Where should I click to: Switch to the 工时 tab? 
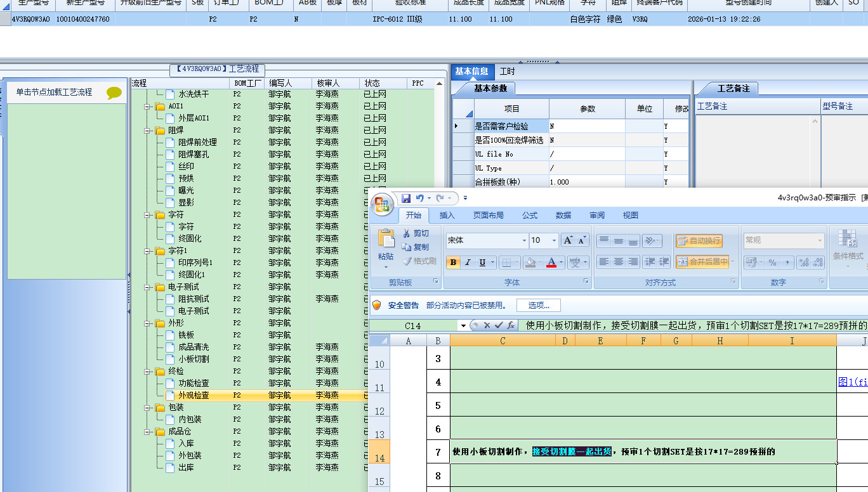coord(507,72)
